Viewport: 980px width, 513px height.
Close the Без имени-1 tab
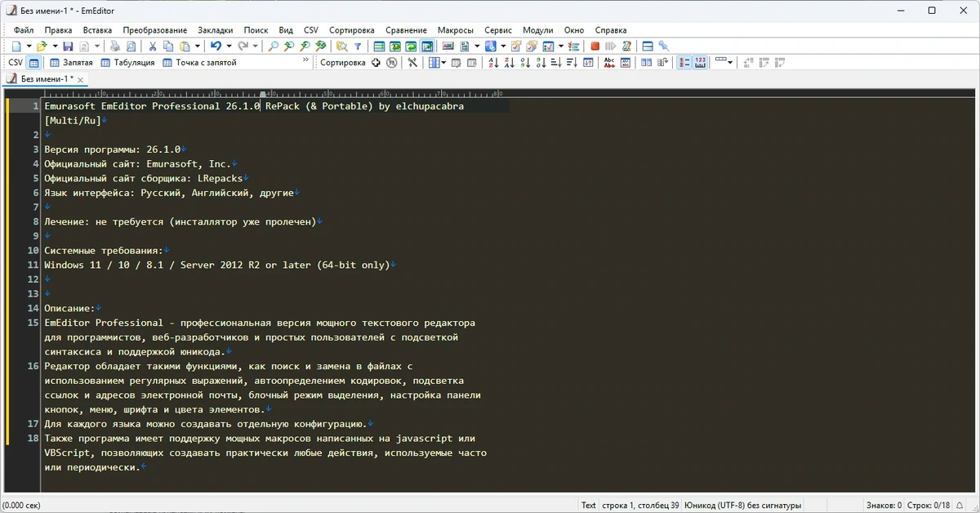80,79
